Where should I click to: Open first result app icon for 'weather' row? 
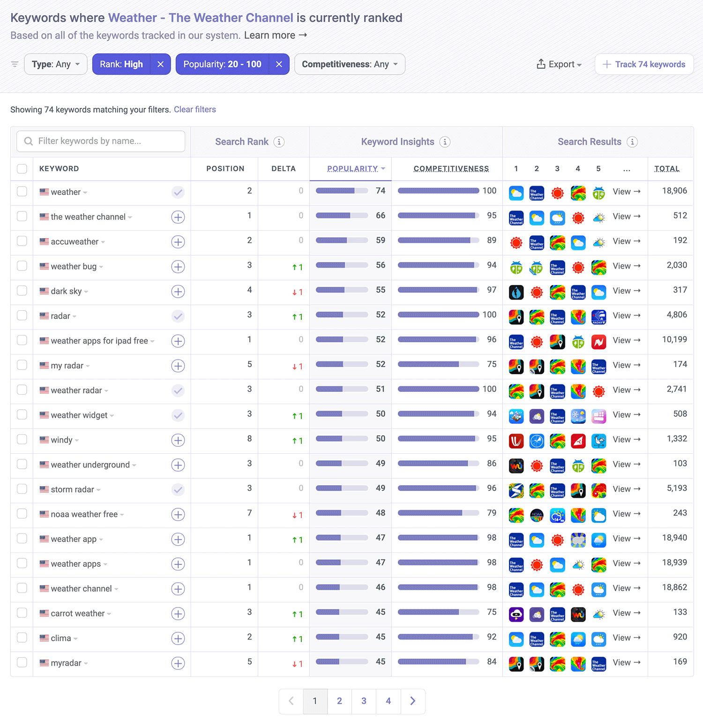[516, 193]
